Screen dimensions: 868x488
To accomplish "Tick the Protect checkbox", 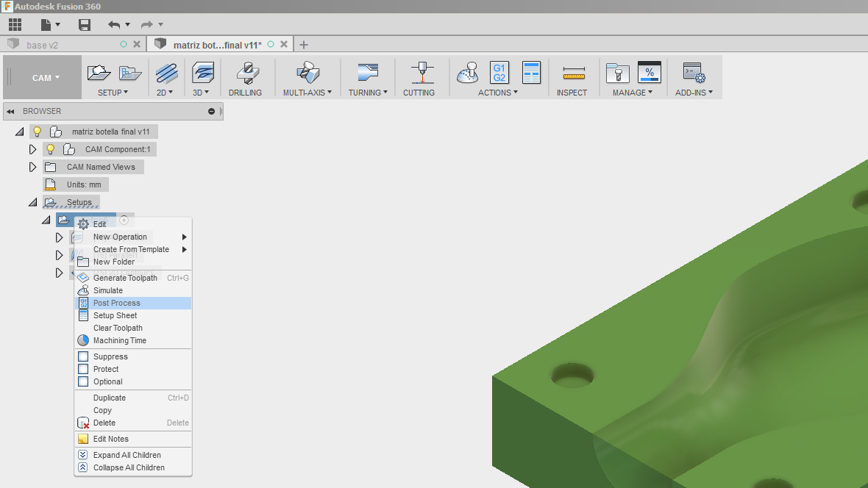I will [x=83, y=369].
